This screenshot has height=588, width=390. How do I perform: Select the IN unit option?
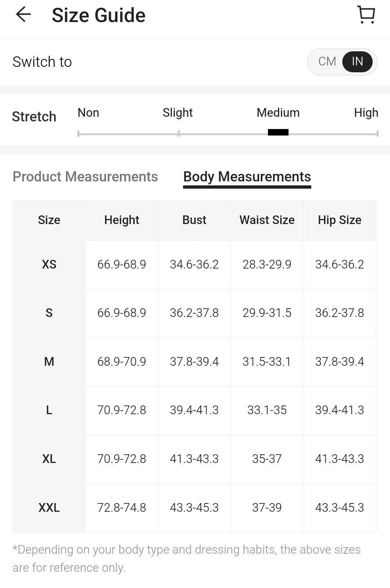tap(357, 61)
